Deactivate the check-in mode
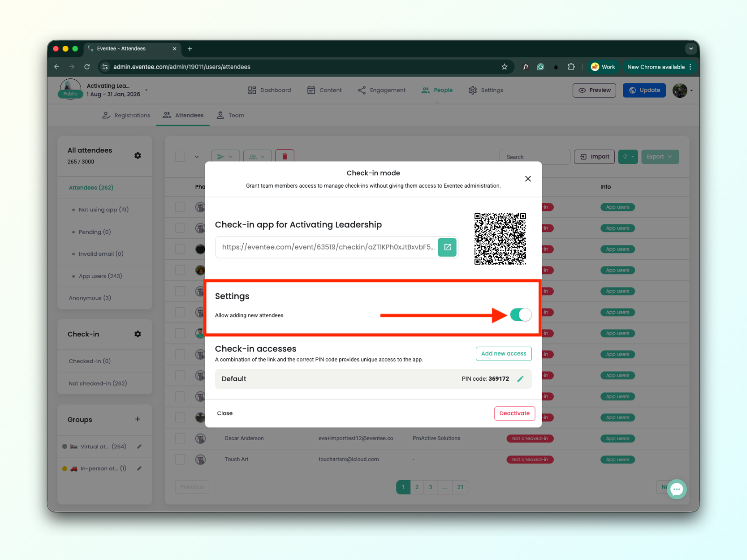 click(x=514, y=413)
